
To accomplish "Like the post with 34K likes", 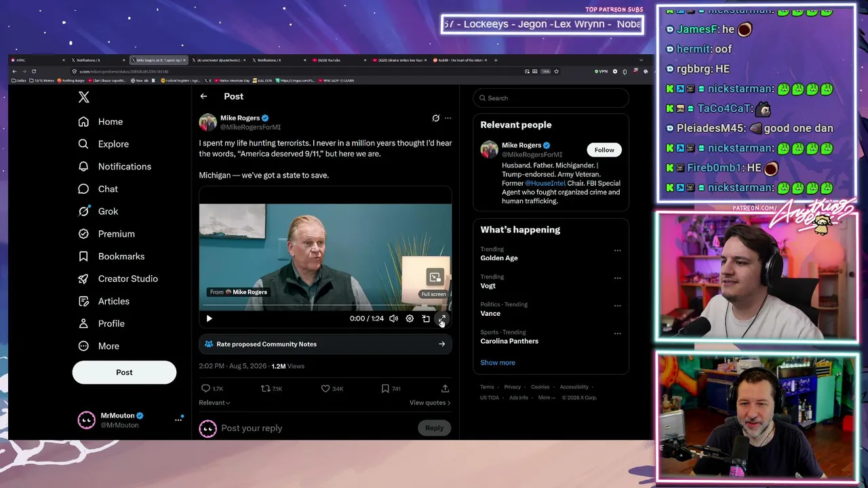I will pyautogui.click(x=332, y=388).
